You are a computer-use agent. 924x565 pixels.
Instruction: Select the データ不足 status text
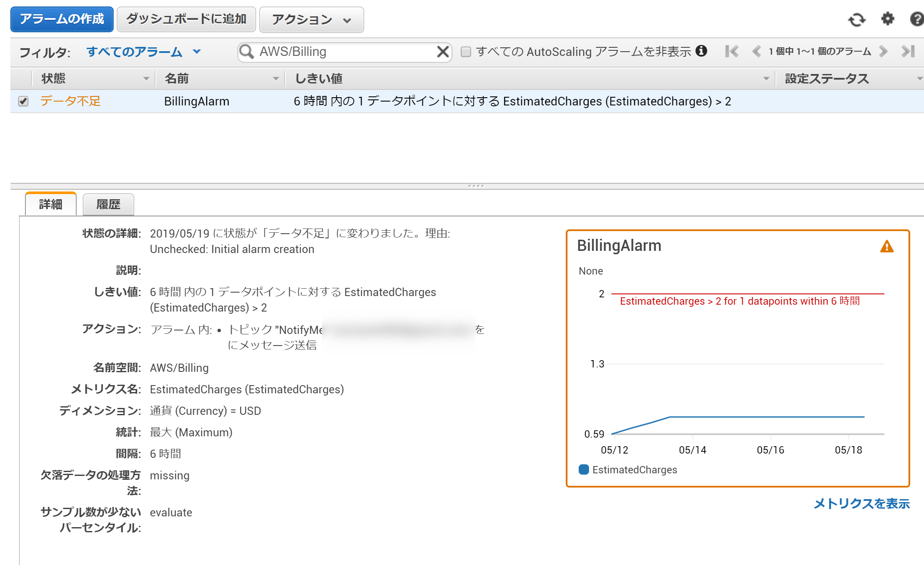click(70, 101)
